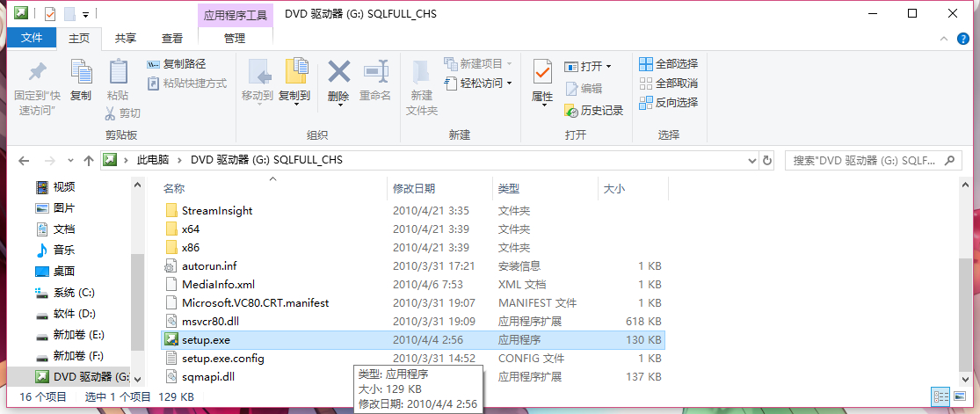The width and height of the screenshot is (980, 414).
Task: Click the Up one level arrow
Action: point(89,160)
